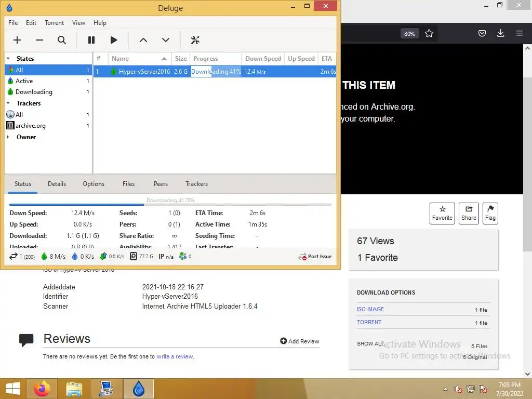Open Windows Start button on taskbar
This screenshot has height=399, width=532.
[13, 389]
